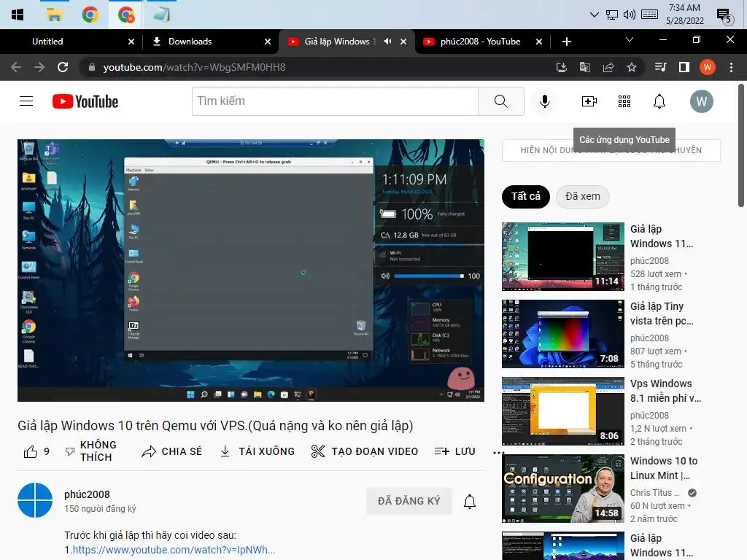Screen dimensions: 747x560
Task: Save the video with LƯU
Action: pos(455,451)
